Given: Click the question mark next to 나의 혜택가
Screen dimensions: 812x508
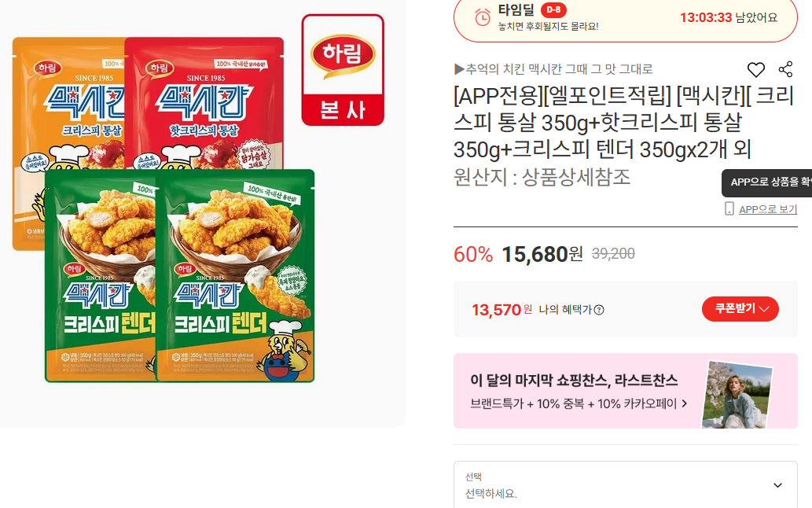Looking at the screenshot, I should [x=599, y=310].
